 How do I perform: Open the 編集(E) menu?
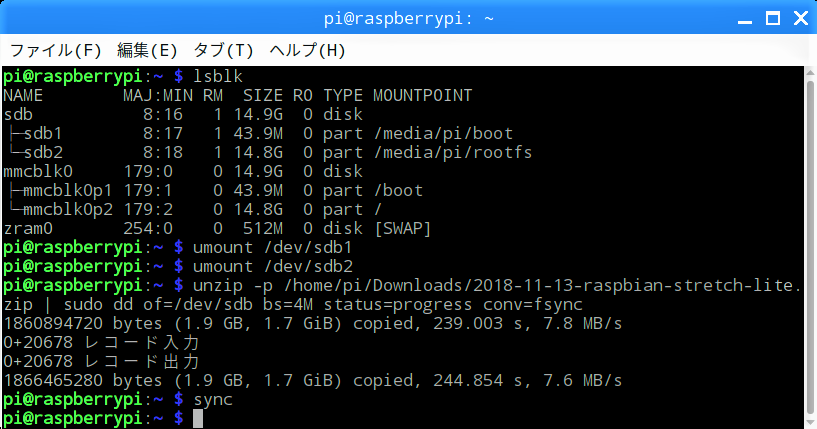[147, 51]
